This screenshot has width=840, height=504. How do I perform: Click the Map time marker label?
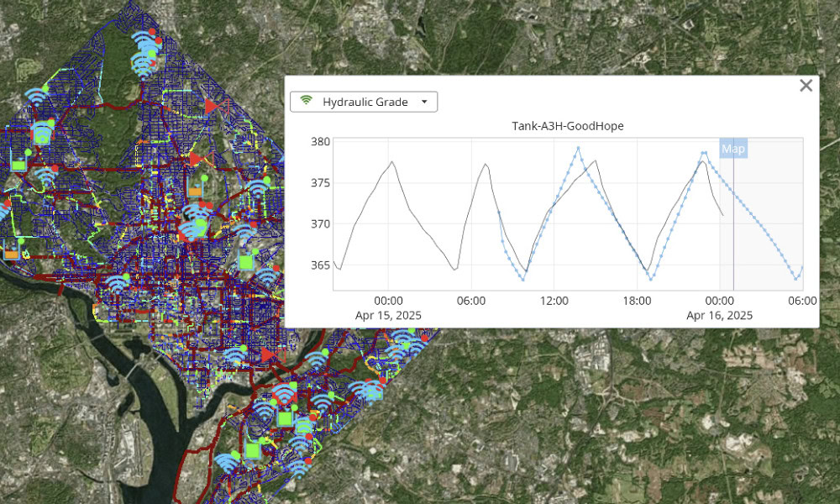[733, 149]
